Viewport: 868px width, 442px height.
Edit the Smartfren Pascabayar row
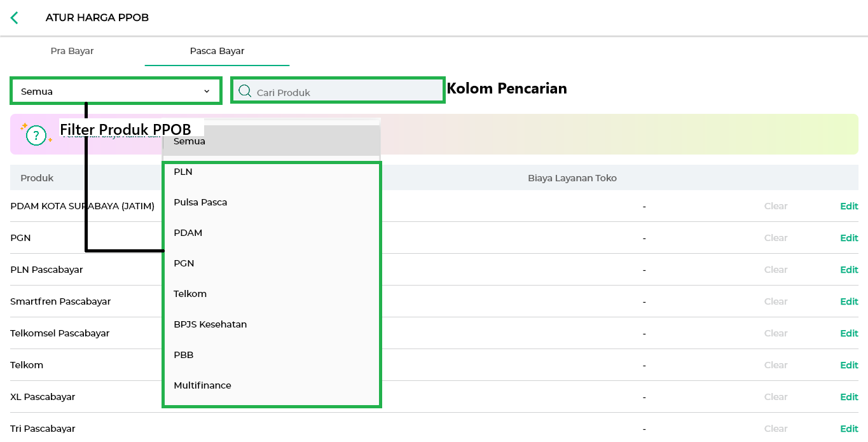[x=849, y=301]
